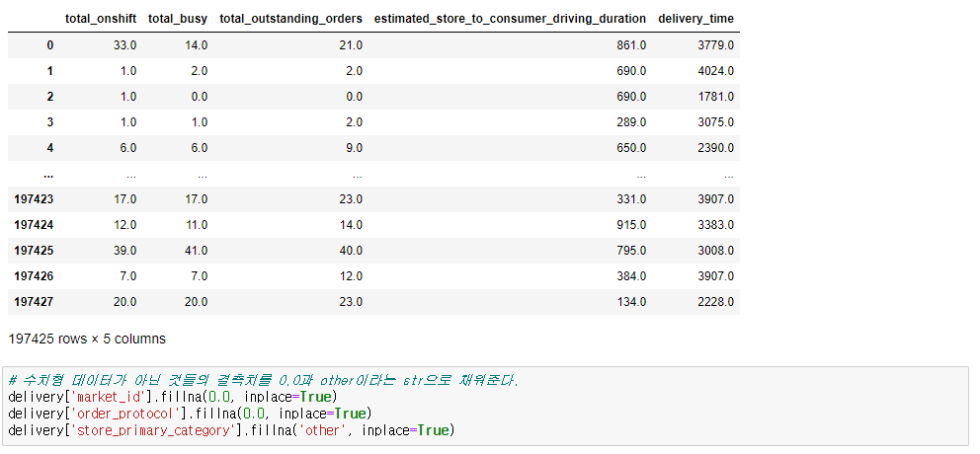Click the 33.0 total_onshift cell

click(125, 45)
